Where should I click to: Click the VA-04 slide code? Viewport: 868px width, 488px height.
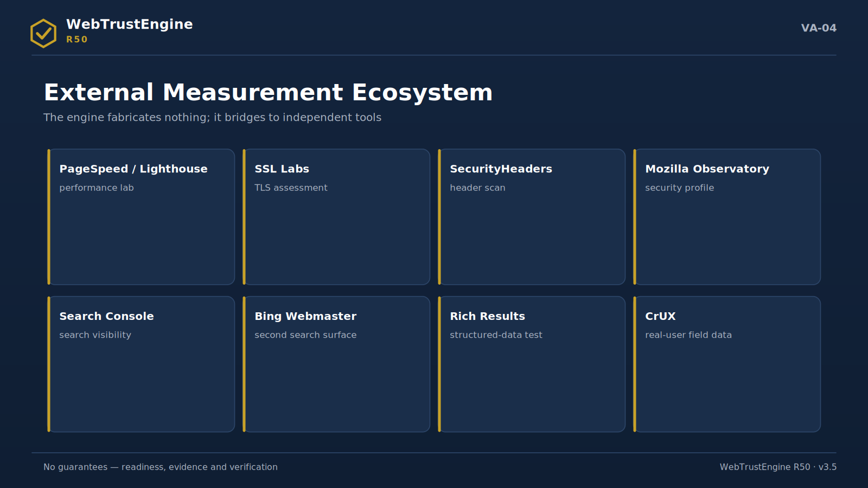[x=819, y=28]
